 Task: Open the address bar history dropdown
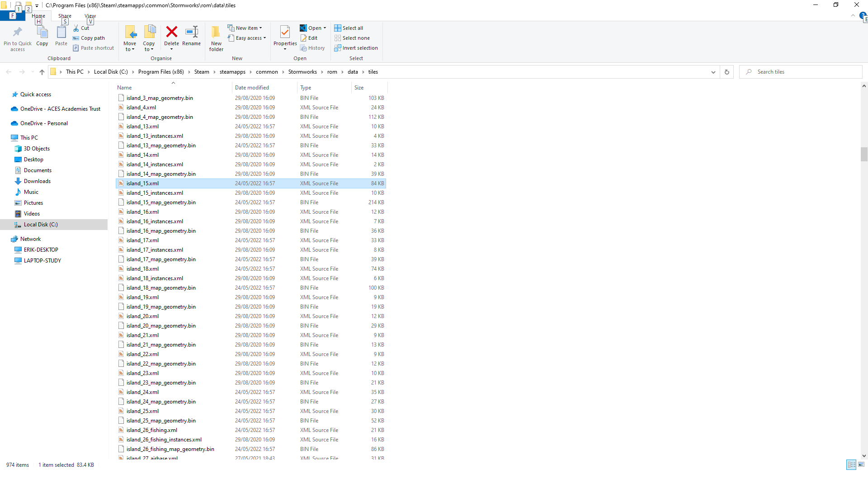point(713,72)
